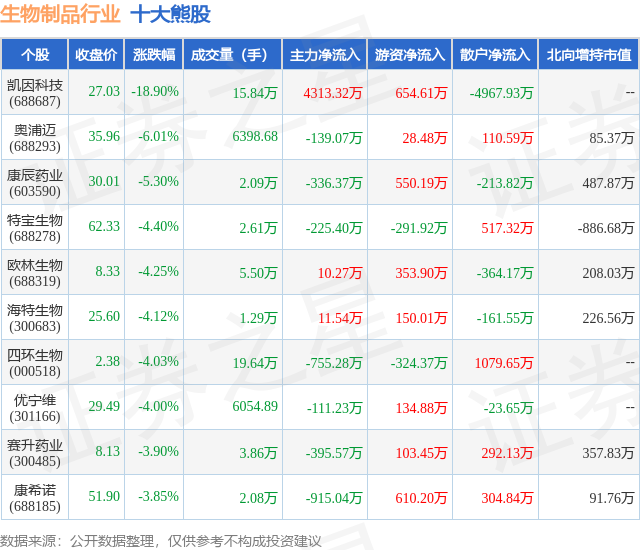Click retail inflow -23.65万

(509, 408)
